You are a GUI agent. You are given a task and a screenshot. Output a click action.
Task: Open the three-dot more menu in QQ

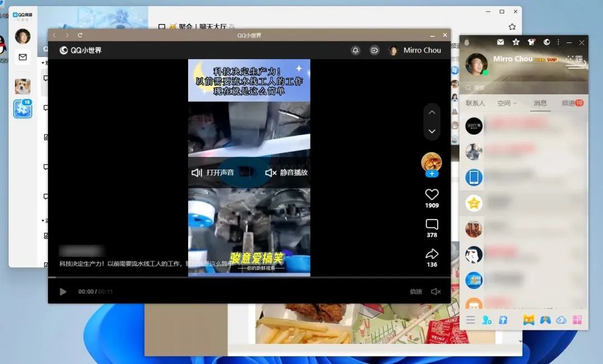pos(558,42)
